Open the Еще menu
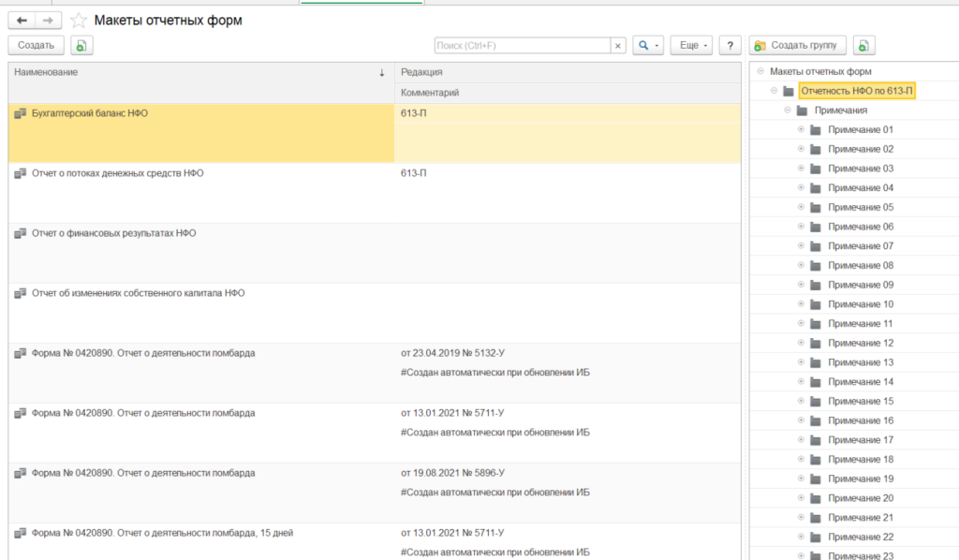This screenshot has width=959, height=560. click(x=691, y=45)
